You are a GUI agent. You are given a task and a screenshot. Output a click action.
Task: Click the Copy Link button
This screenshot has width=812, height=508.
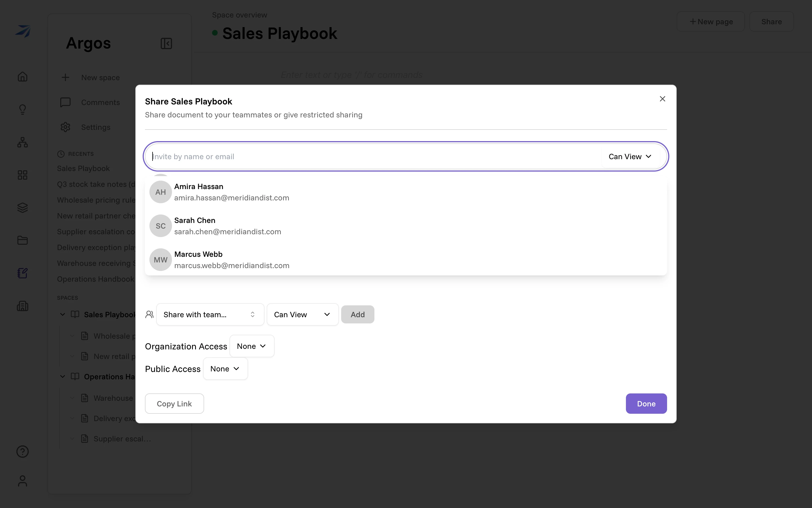[x=174, y=404]
